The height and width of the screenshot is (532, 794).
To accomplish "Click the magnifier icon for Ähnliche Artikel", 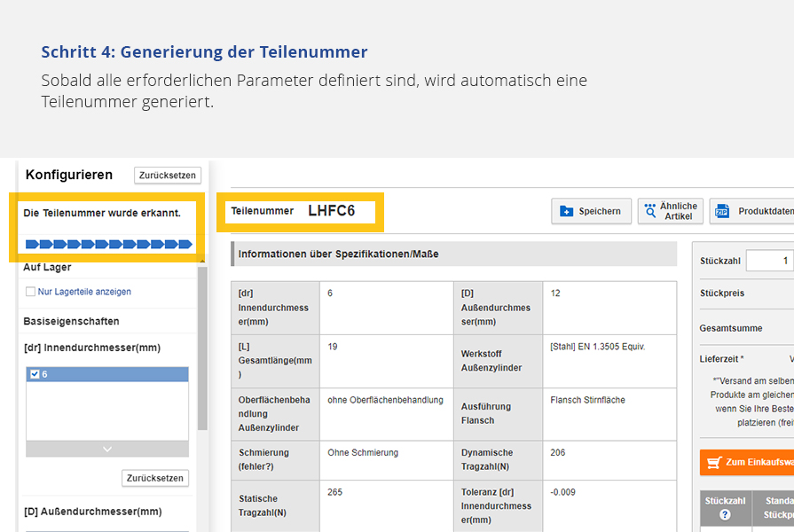I will click(x=650, y=211).
